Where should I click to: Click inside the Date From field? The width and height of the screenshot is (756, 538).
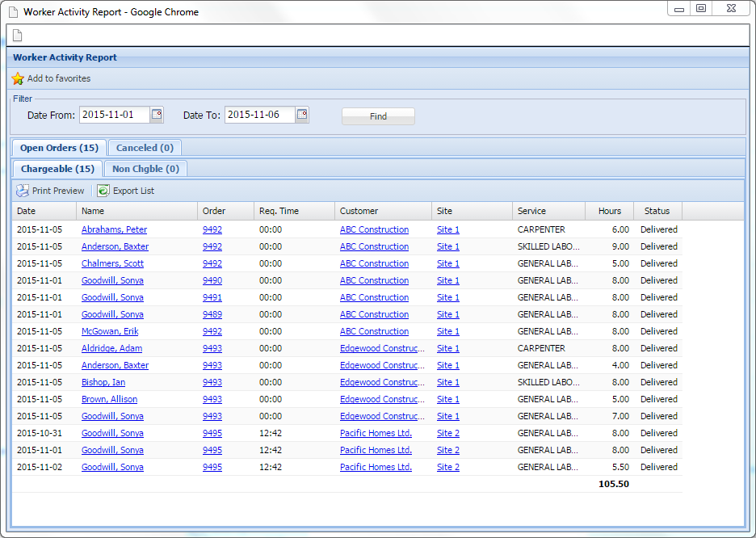pyautogui.click(x=114, y=115)
